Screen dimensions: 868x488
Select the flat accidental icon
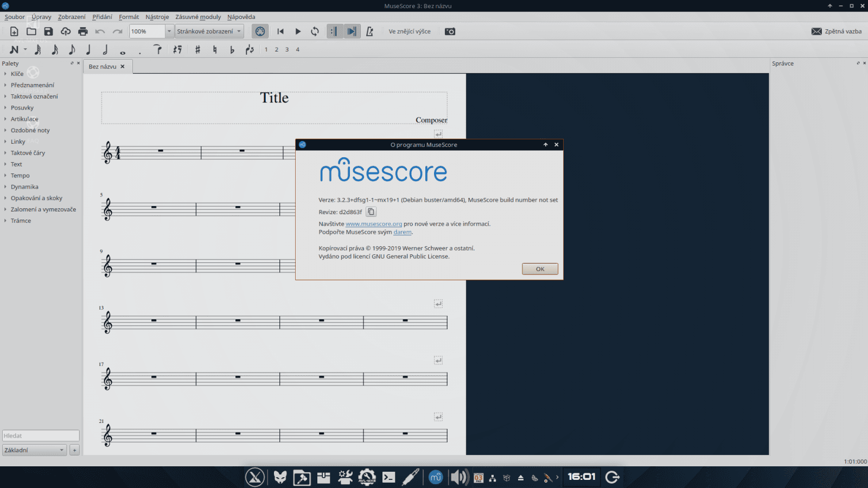coord(232,50)
